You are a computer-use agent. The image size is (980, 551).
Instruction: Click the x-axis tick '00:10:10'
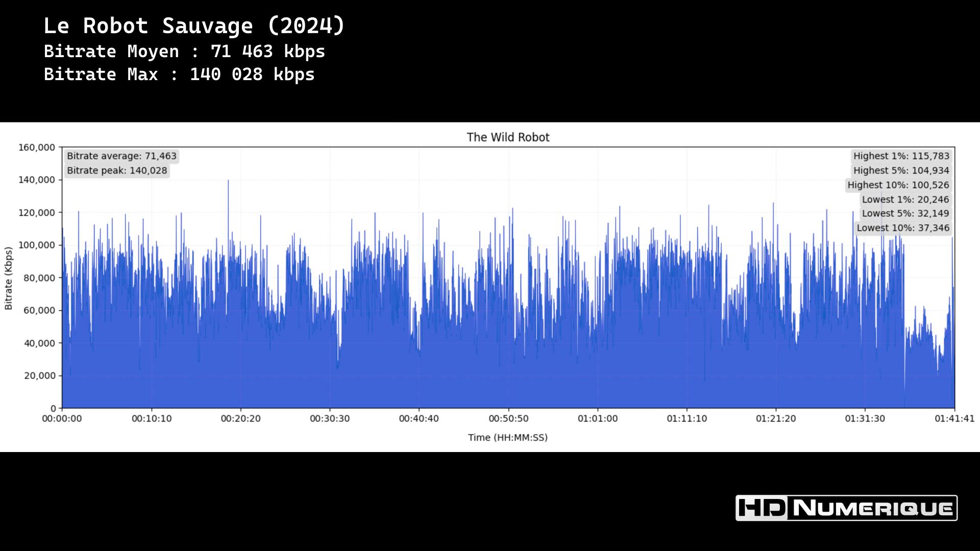point(152,418)
